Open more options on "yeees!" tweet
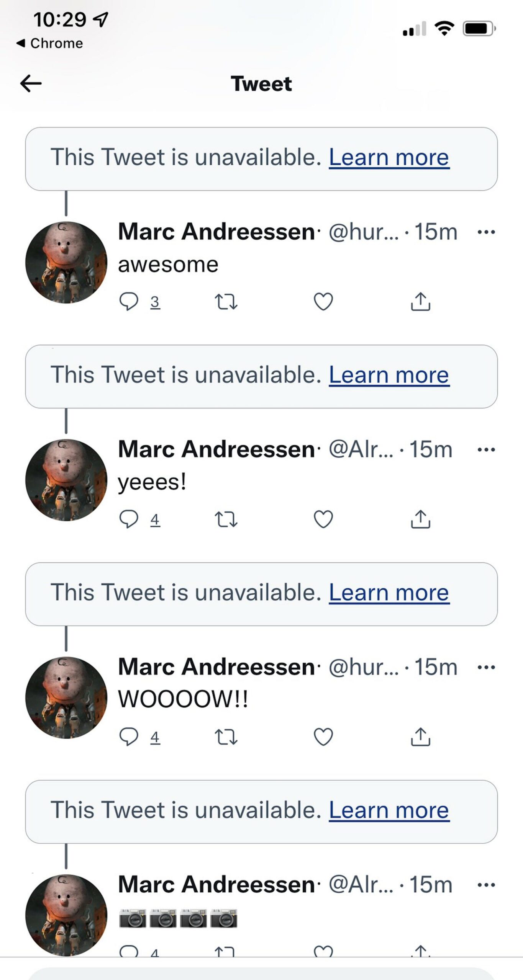This screenshot has height=980, width=523. (486, 449)
